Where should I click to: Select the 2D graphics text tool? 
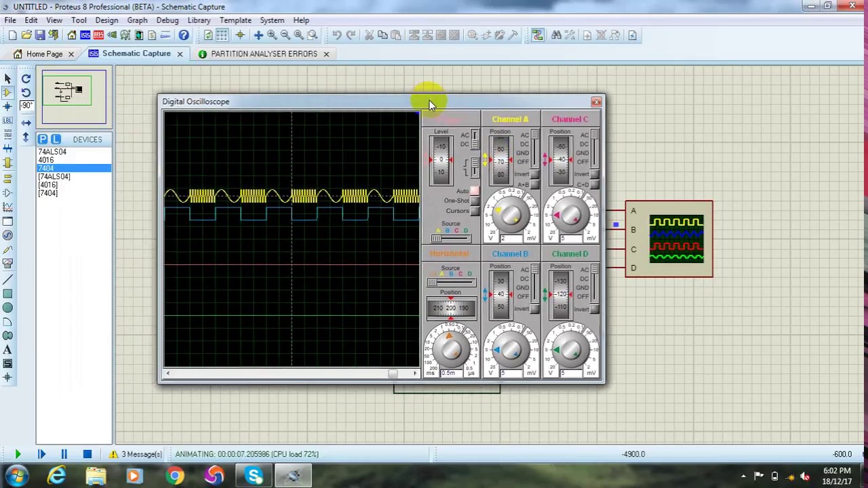click(x=7, y=350)
